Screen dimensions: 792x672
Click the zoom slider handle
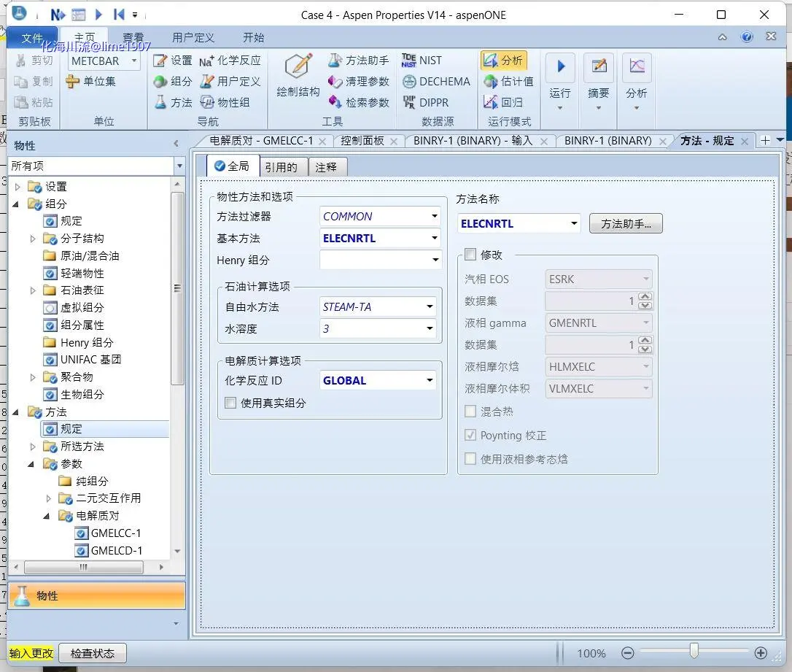(694, 652)
